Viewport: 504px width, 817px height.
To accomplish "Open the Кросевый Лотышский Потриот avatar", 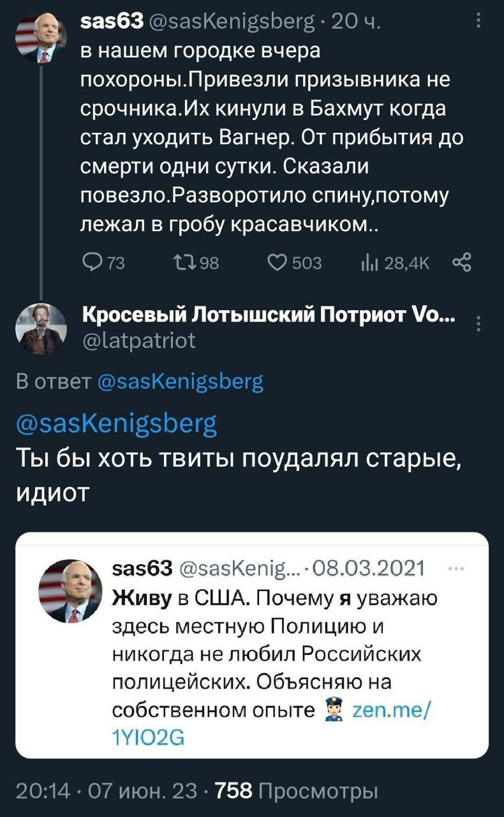I will [41, 329].
